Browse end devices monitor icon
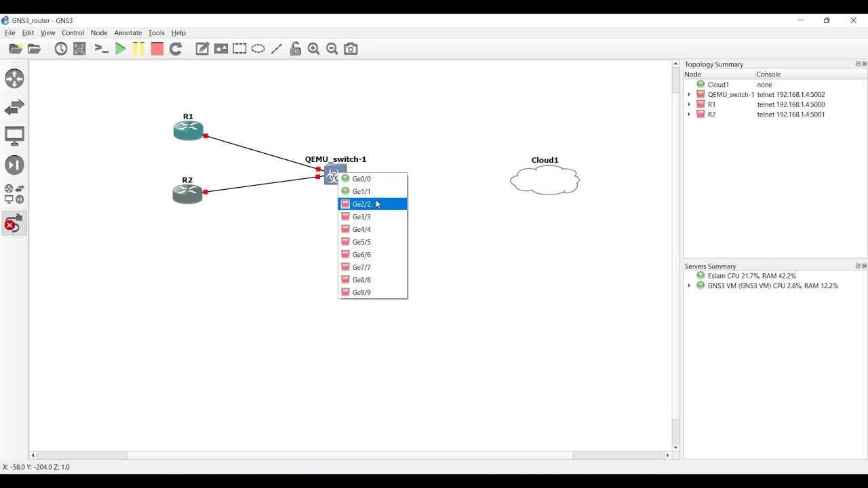The image size is (868, 488). 14,136
